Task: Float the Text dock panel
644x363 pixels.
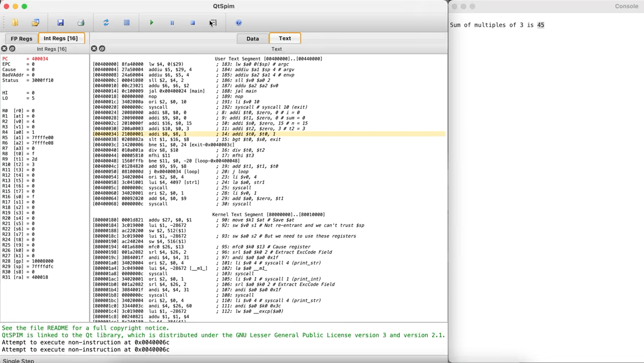Action: click(102, 49)
